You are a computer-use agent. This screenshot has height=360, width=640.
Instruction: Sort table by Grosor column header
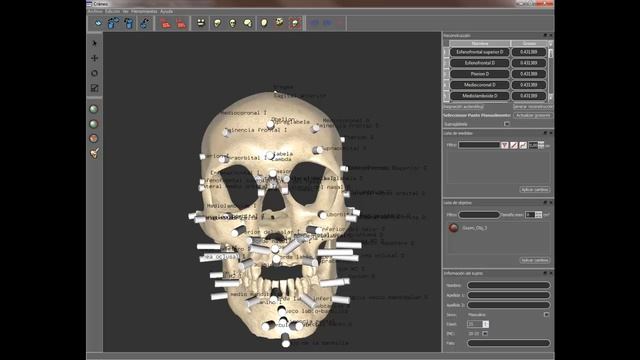[529, 43]
